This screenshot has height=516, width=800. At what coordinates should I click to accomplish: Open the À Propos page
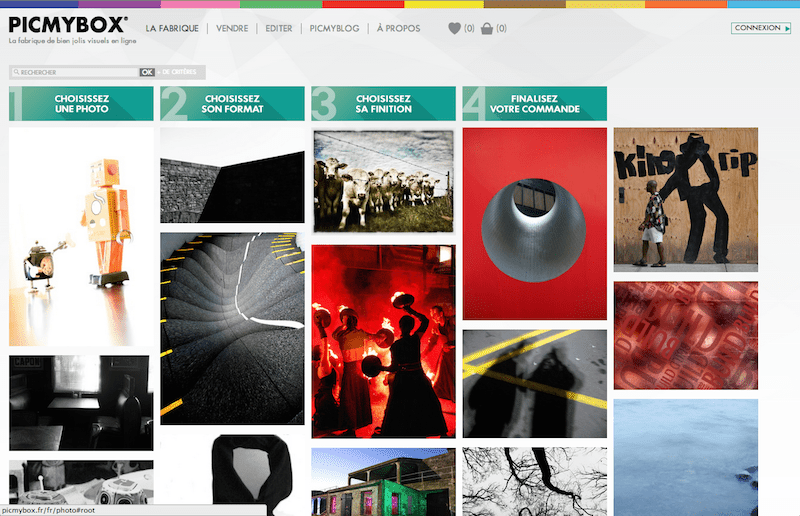[x=398, y=29]
